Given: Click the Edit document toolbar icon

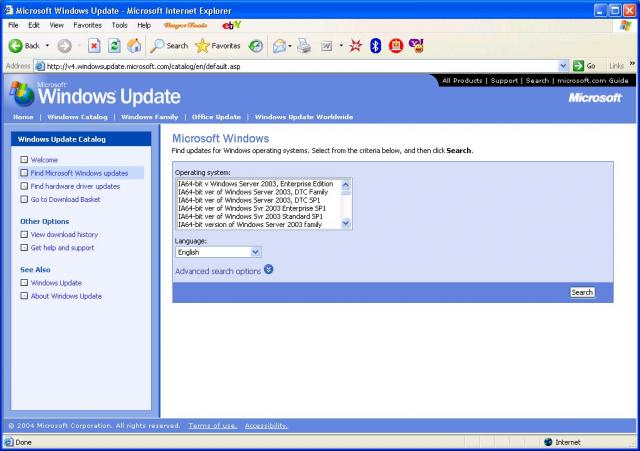Looking at the screenshot, I should pos(327,46).
